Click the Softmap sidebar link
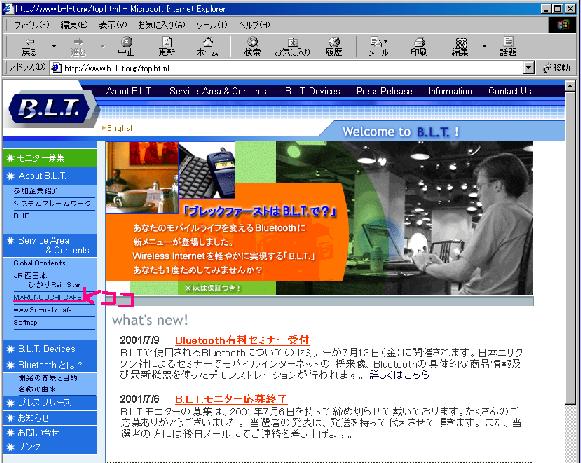This screenshot has width=581, height=463. (25, 323)
